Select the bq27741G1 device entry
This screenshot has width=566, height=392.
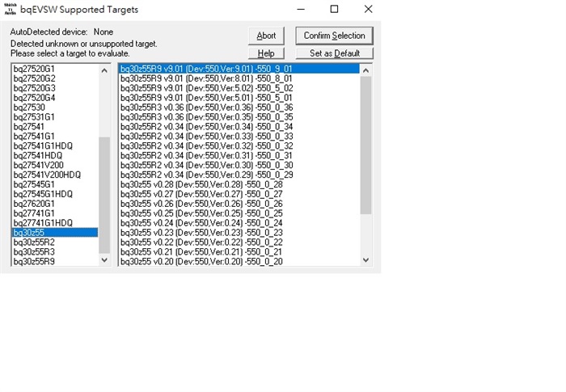pos(55,213)
